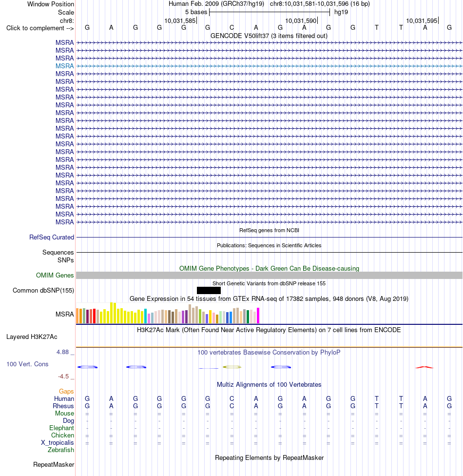Select the X_tropicalis alignment row label
Screen dimensions: 463x476
pyautogui.click(x=58, y=443)
